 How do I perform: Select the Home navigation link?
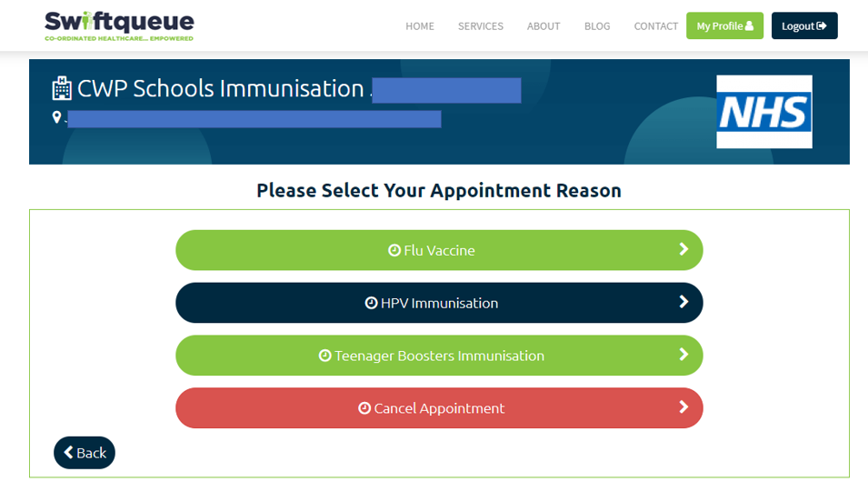(x=420, y=26)
